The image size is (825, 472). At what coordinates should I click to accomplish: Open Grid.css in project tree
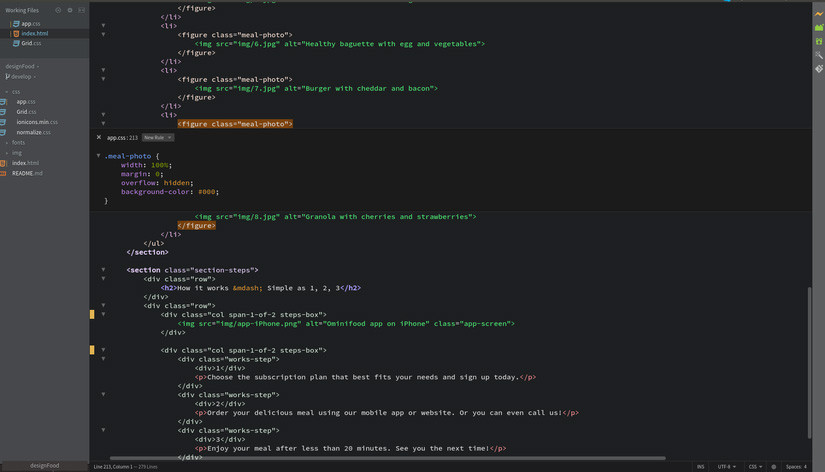pos(26,112)
